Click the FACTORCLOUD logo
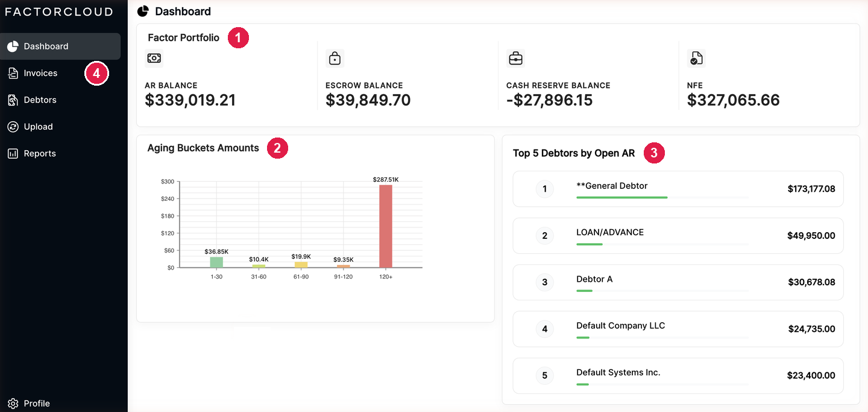The width and height of the screenshot is (868, 412). pos(59,11)
